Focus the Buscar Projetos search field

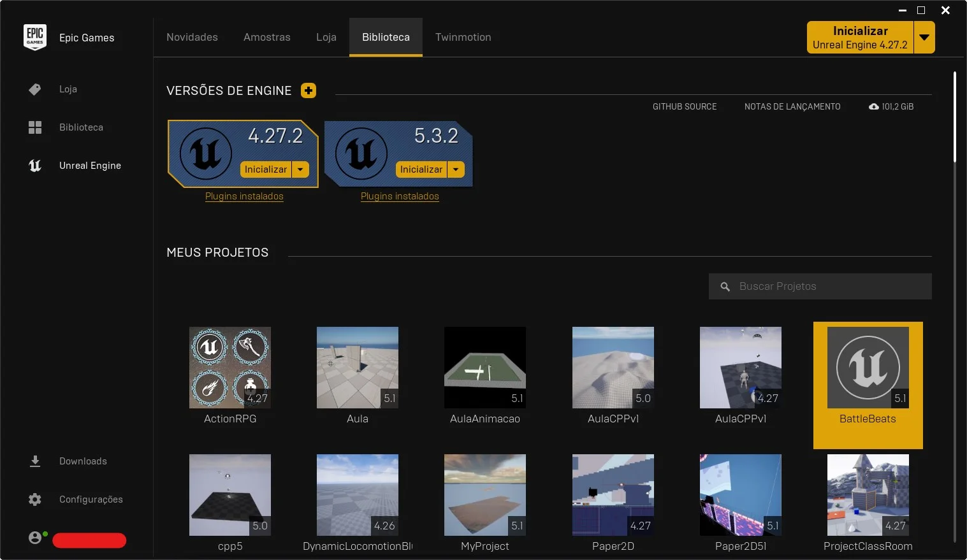pyautogui.click(x=820, y=287)
